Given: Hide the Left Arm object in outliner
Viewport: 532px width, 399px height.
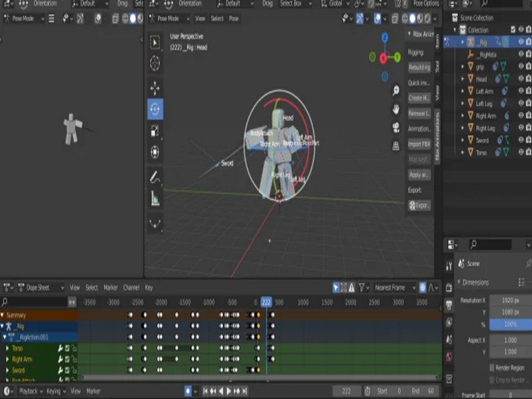Looking at the screenshot, I should click(x=521, y=90).
